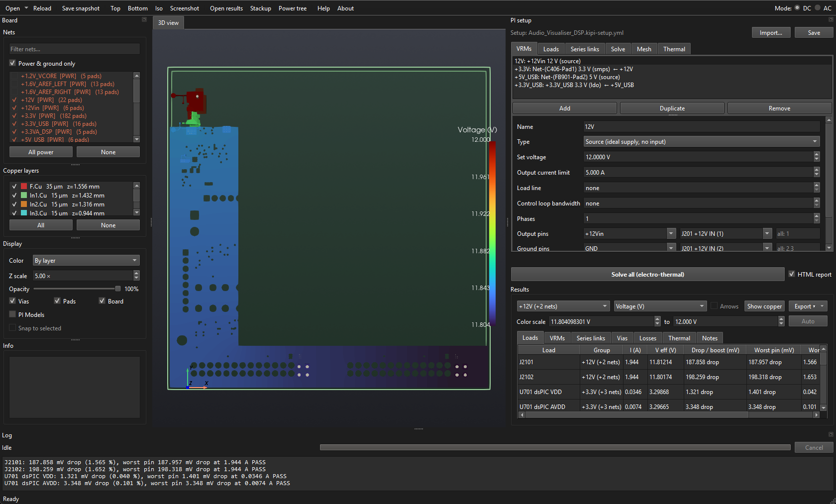836x504 pixels.
Task: Select the AC mode radio button
Action: 818,8
